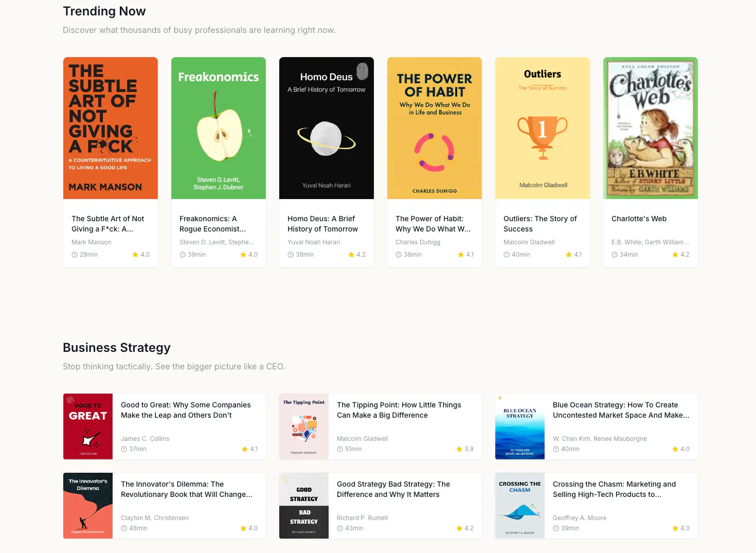Click the clock icon on the Homo Deus card
Viewport: 756px width, 553px height.
click(x=291, y=255)
